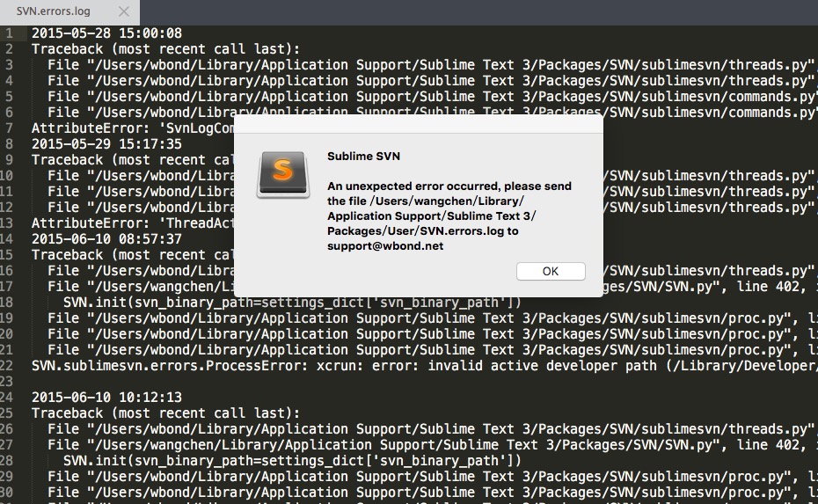This screenshot has width=818, height=504.
Task: Click the support@wbond.net address in dialog
Action: (x=385, y=245)
